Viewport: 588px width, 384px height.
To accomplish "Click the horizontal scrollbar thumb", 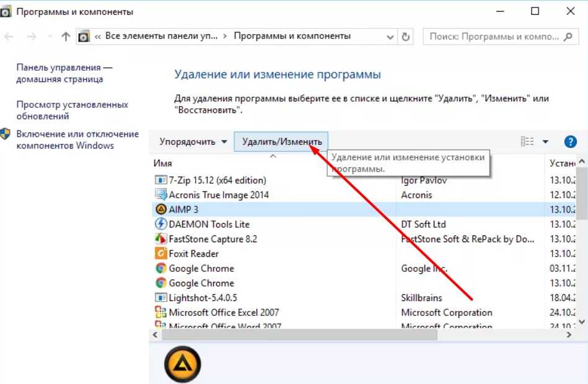I will (299, 335).
